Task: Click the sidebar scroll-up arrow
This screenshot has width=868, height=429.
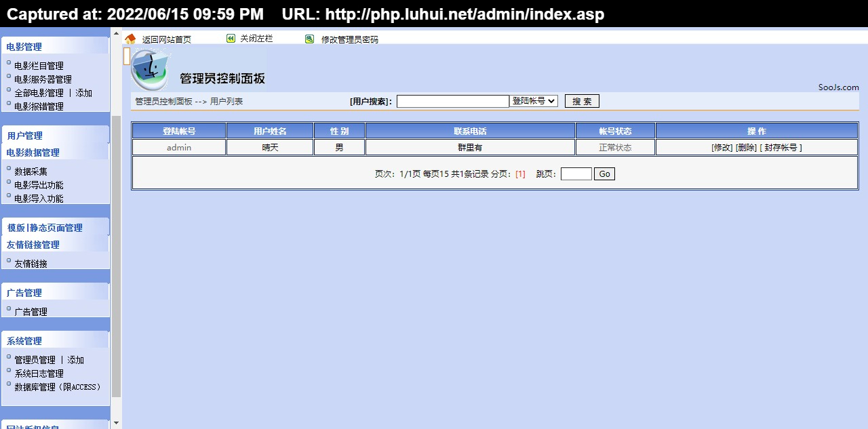Action: coord(116,33)
